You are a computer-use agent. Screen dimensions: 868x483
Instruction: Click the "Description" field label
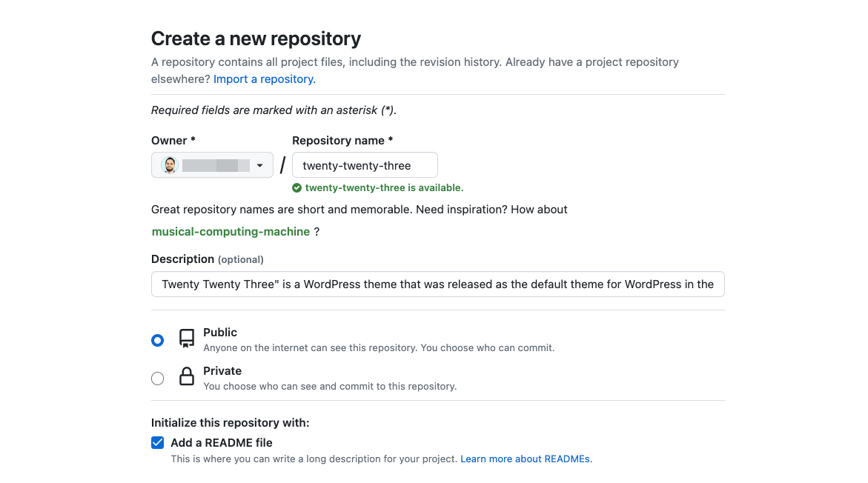182,259
